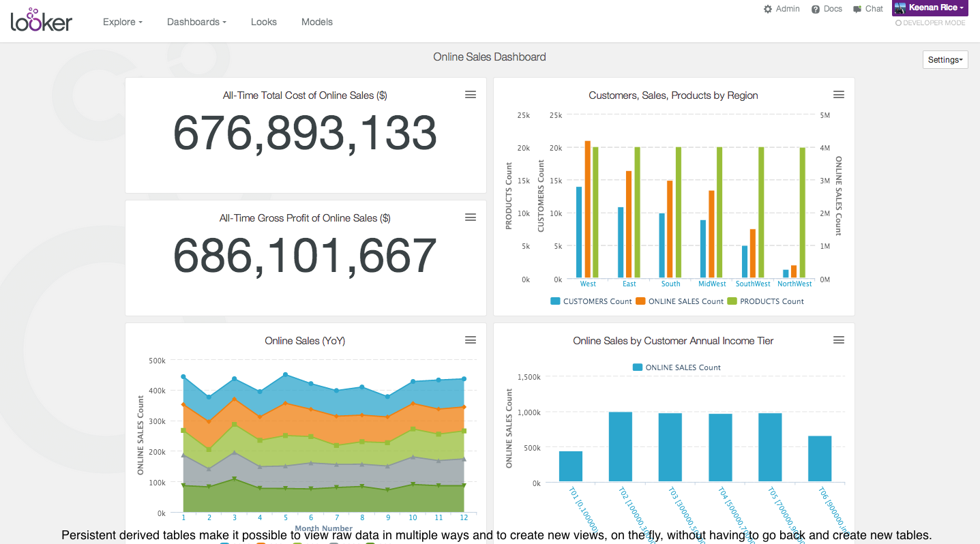The image size is (980, 544).
Task: Expand the Explore menu
Action: click(123, 22)
